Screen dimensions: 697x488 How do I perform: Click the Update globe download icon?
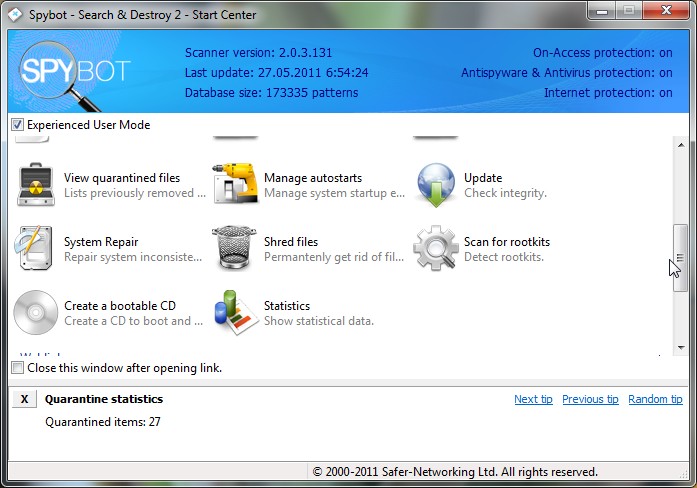click(x=436, y=185)
